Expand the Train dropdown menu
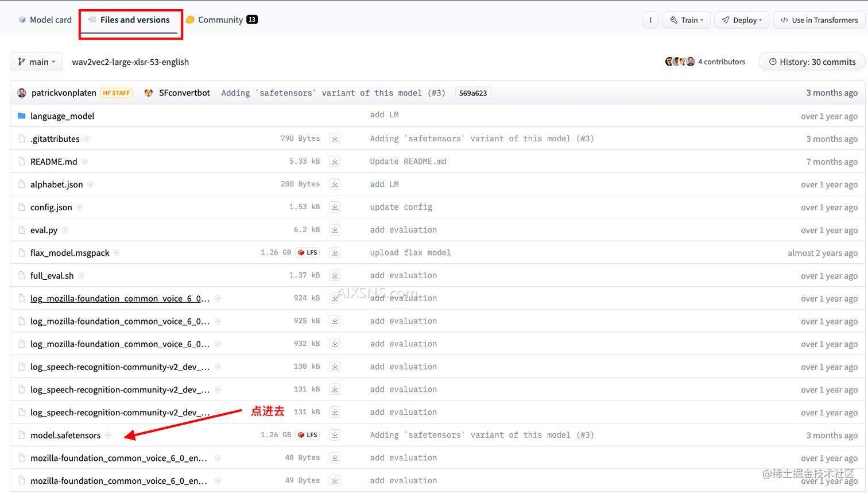The image size is (868, 493). click(x=687, y=20)
